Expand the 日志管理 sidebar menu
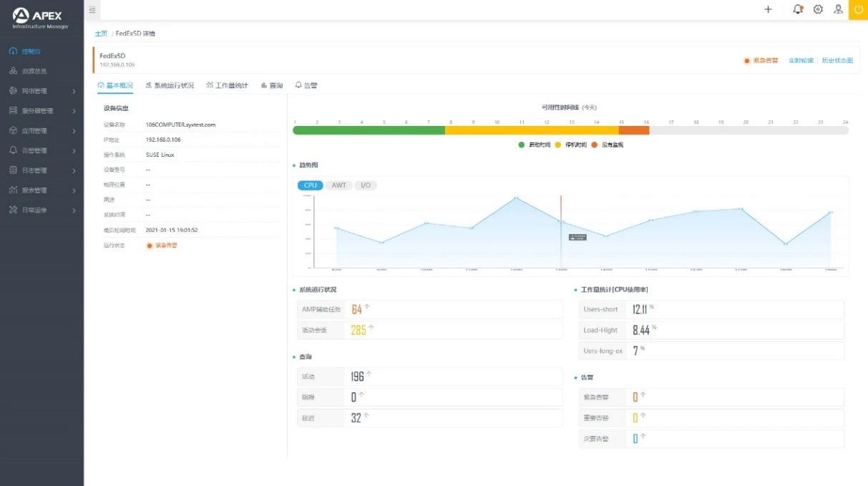This screenshot has height=486, width=868. [x=42, y=170]
